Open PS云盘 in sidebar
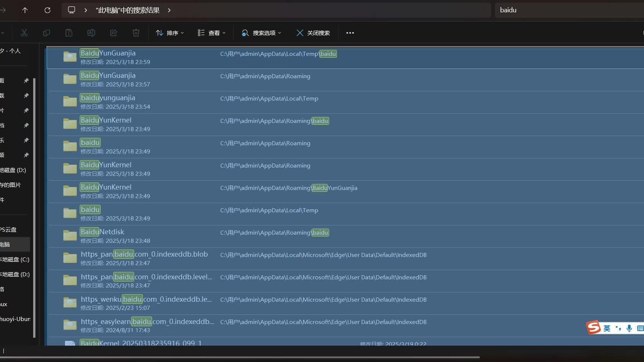 click(x=9, y=230)
